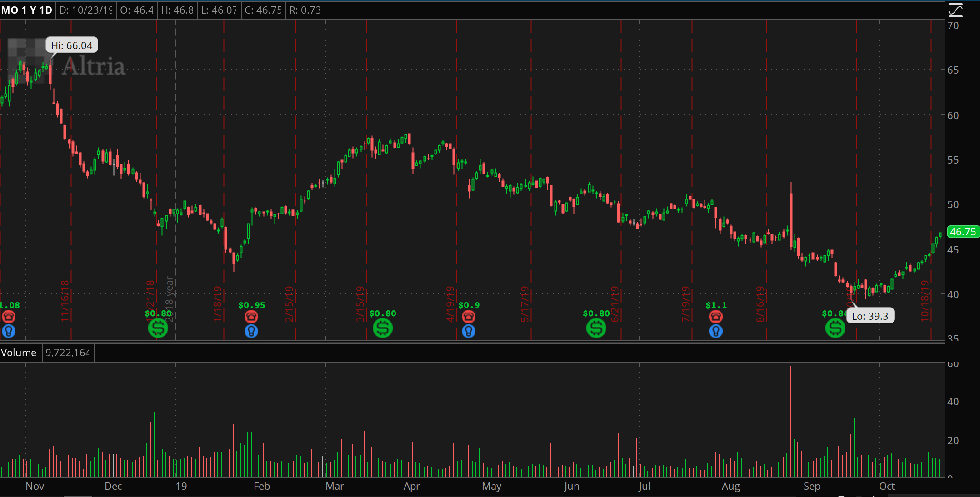The height and width of the screenshot is (497, 980).
Task: Click the $0.84 dividend amount label
Action: pyautogui.click(x=835, y=313)
